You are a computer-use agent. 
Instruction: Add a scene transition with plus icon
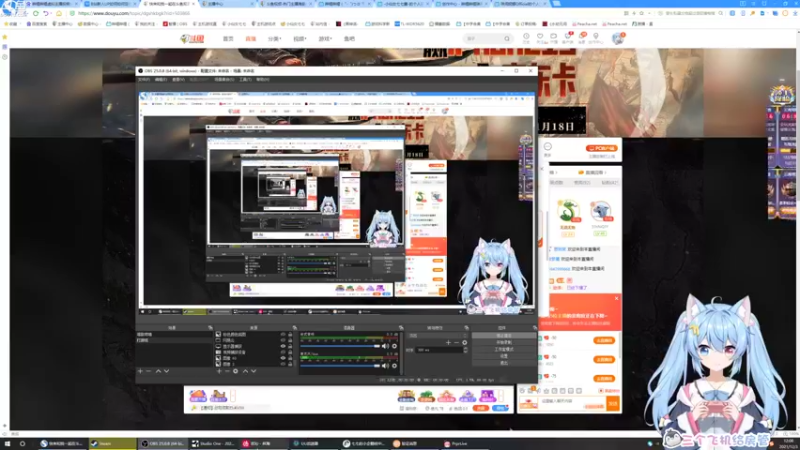coord(448,342)
